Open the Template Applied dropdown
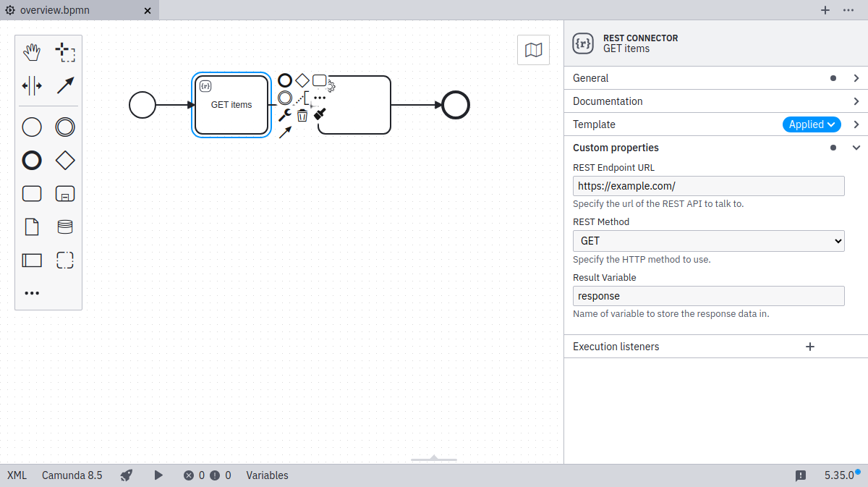Image resolution: width=868 pixels, height=487 pixels. (x=811, y=124)
